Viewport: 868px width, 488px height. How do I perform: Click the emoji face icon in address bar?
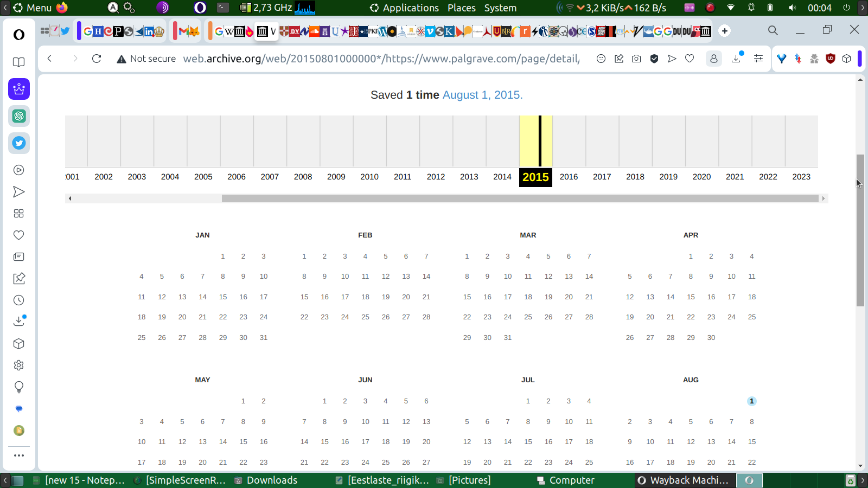pos(601,59)
